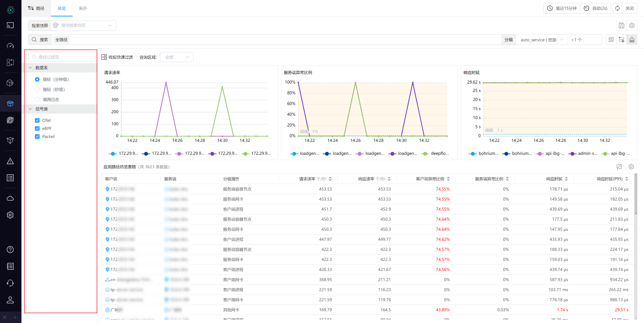Screen dimensions: 644x323
Task: Uncheck the eBPF signal source
Action: tap(37, 128)
